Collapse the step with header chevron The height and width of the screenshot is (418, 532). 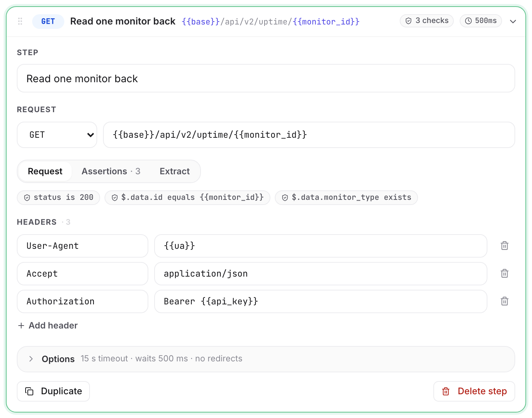tap(513, 21)
